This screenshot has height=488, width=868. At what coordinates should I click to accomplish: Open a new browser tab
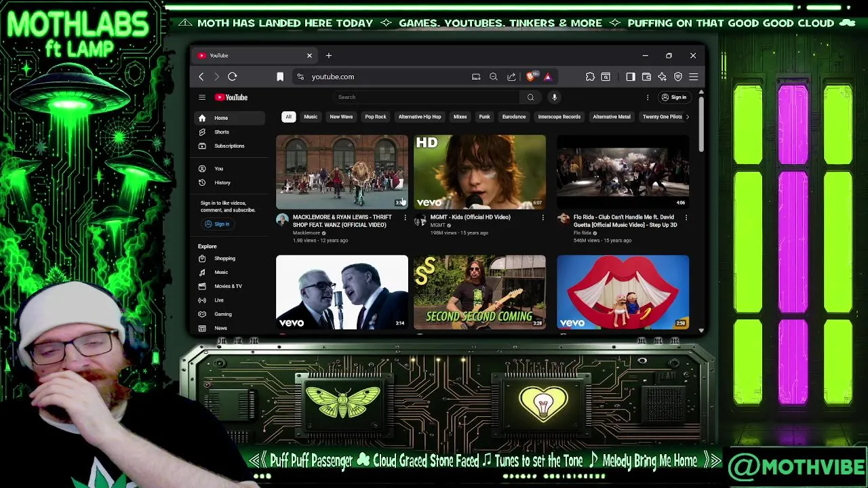[329, 56]
